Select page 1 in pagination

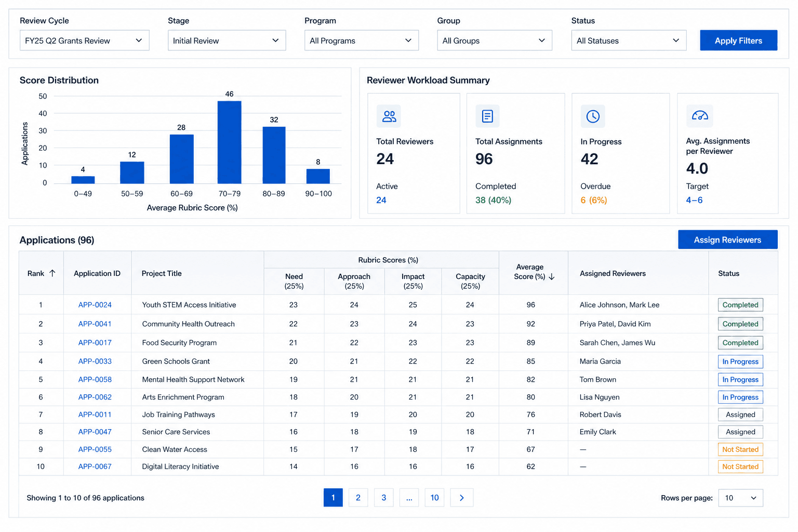pos(333,498)
